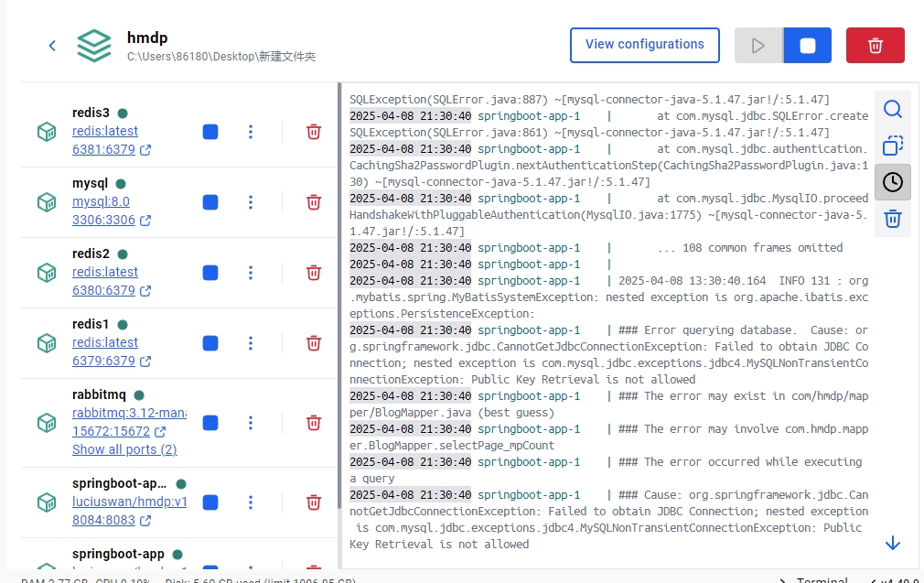Open the redis:latest image link under redis2
The height and width of the screenshot is (583, 924).
105,272
